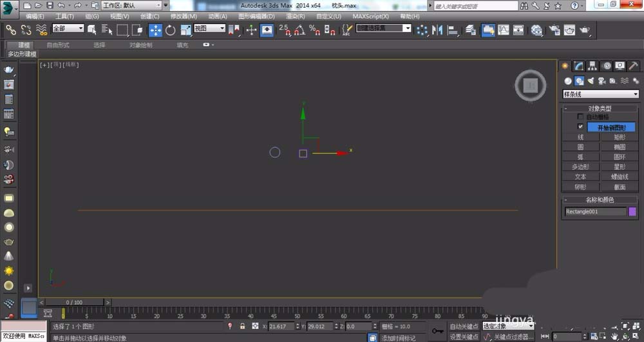Click the 线 line shape button
The width and height of the screenshot is (644, 342).
tap(580, 137)
